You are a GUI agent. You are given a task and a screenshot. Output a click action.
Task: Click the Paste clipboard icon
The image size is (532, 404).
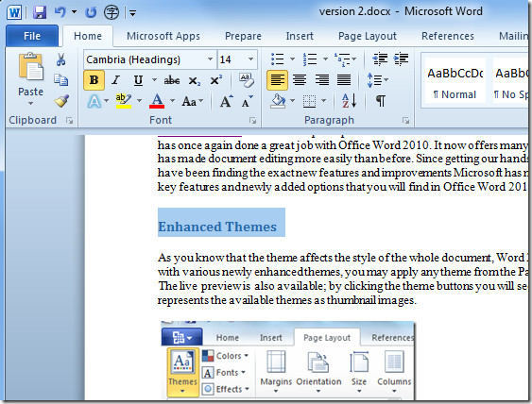pyautogui.click(x=31, y=67)
